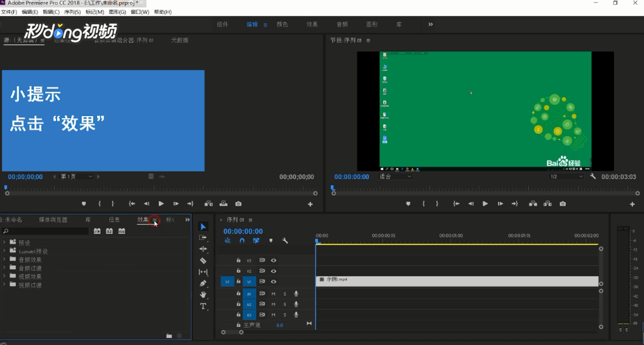Viewport: 644px width, 345px height.
Task: Open the 窗口(W) menu
Action: 139,12
